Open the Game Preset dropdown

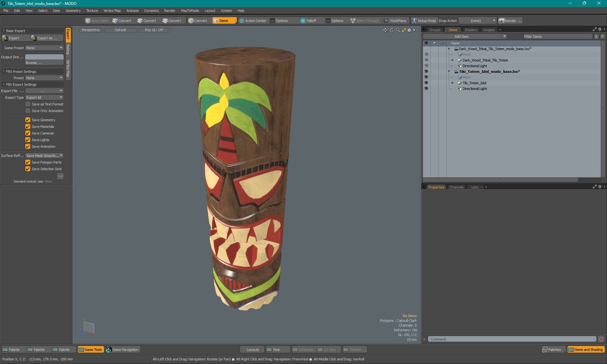tap(45, 48)
